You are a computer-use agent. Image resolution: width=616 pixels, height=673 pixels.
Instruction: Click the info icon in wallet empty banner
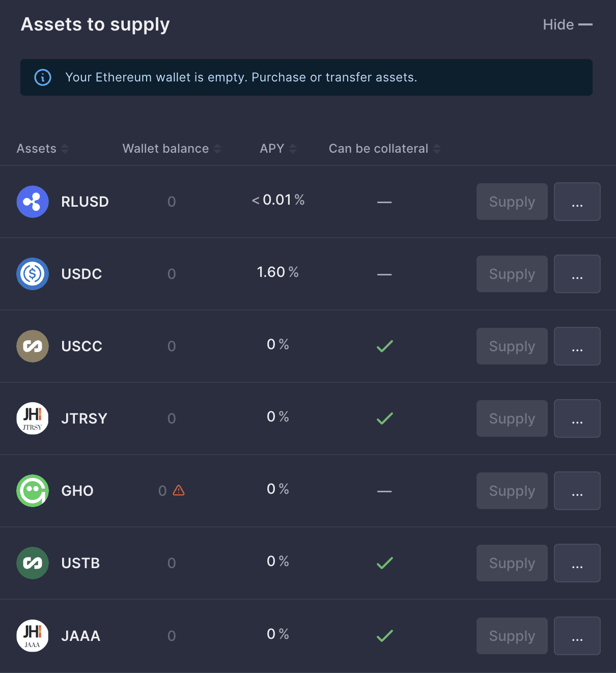click(x=43, y=77)
